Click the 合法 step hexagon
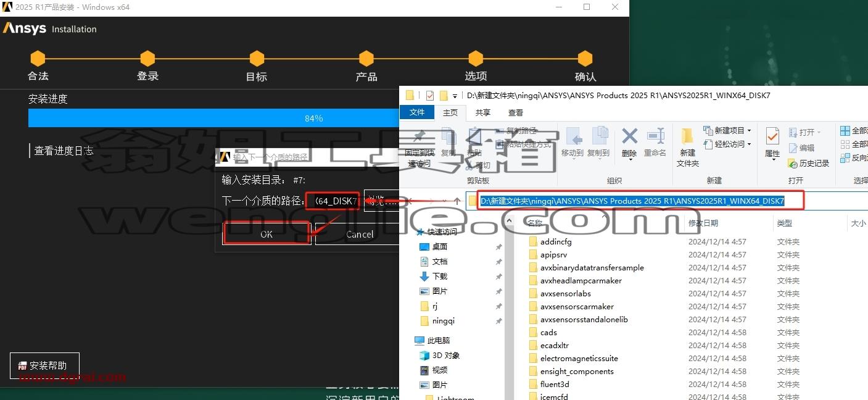 pos(38,59)
